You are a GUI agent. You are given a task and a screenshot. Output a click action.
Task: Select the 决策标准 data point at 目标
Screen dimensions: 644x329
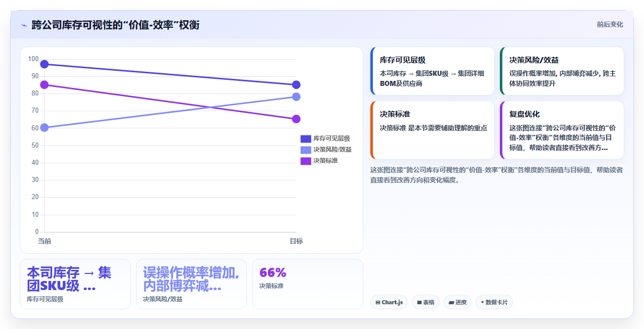point(296,119)
